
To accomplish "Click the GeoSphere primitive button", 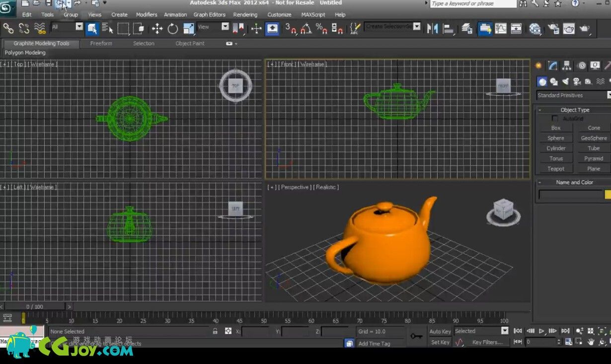I will tap(594, 138).
